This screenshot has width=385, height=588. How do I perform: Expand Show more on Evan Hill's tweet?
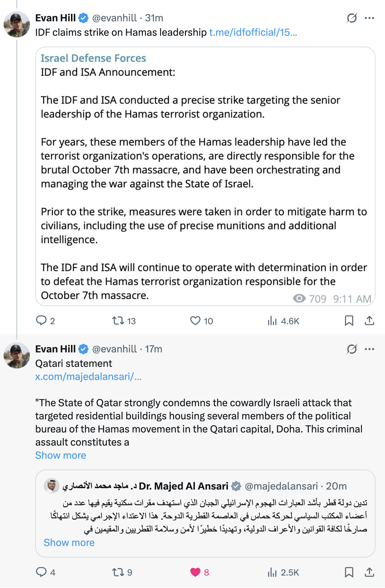click(x=61, y=455)
